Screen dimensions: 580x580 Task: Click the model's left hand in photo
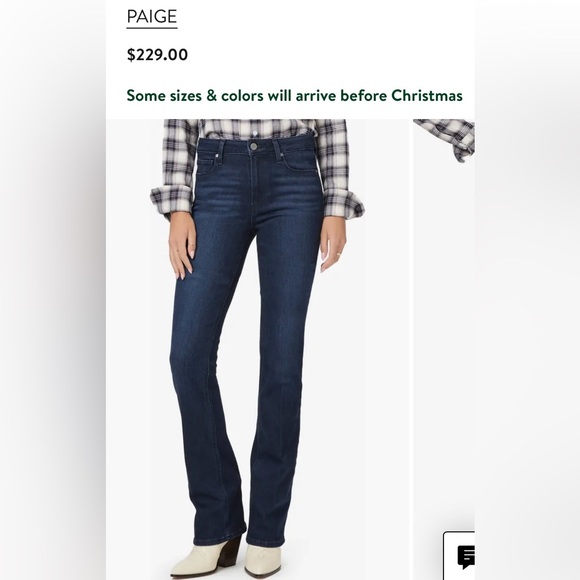coord(333,243)
